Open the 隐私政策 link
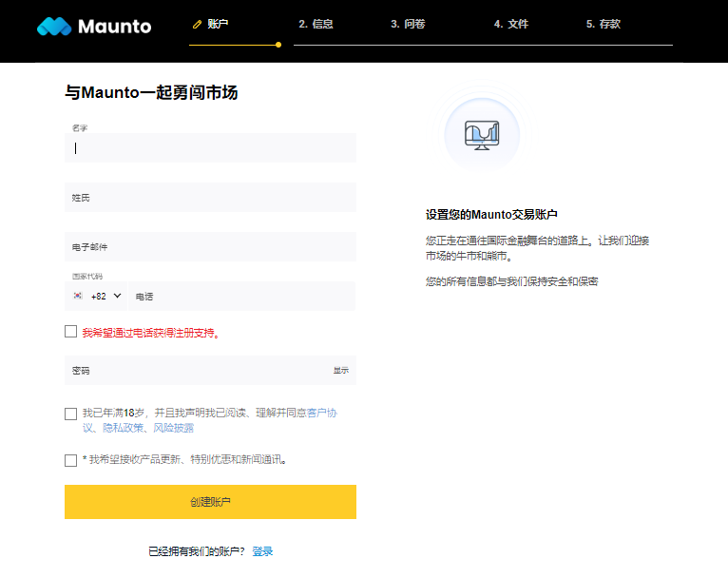 coord(123,428)
